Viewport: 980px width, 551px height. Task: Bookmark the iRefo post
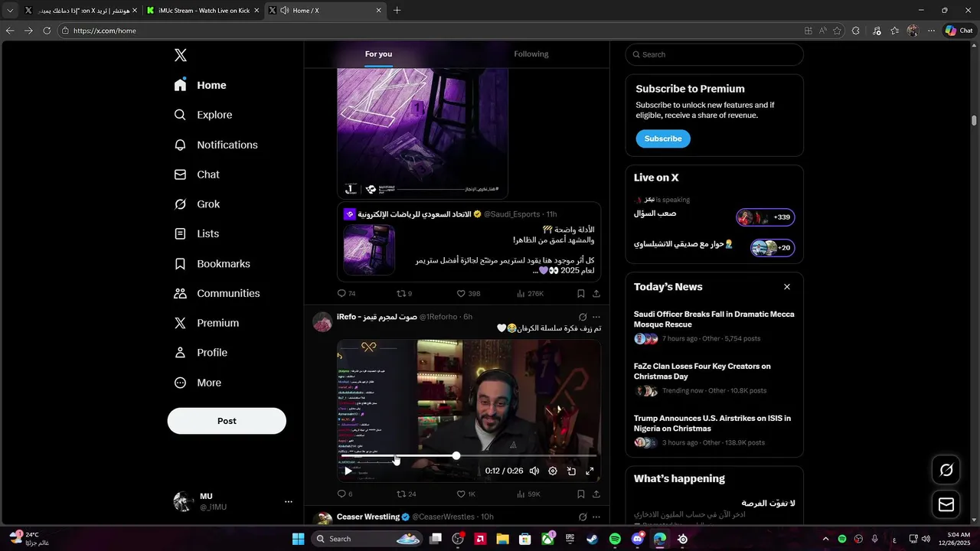click(x=581, y=494)
